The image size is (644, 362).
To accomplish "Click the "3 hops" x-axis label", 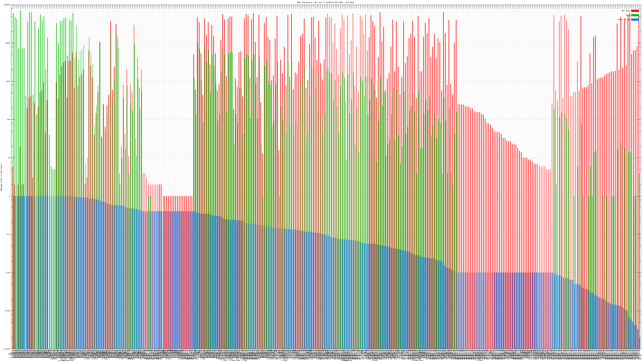I will [x=284, y=360].
